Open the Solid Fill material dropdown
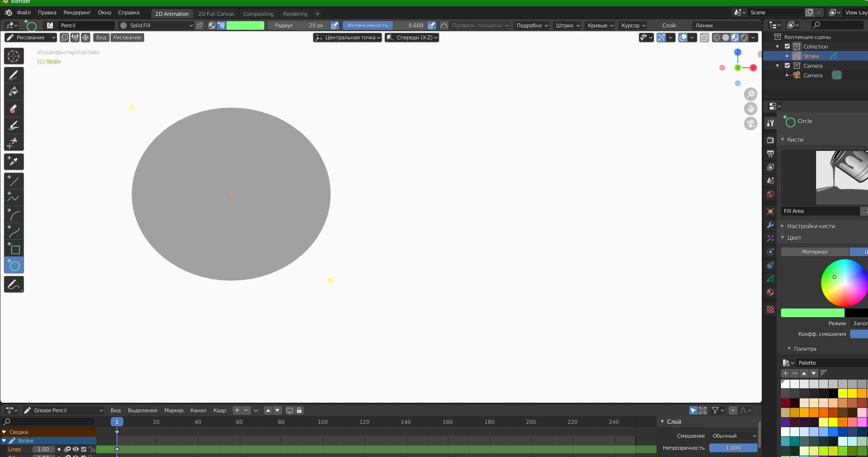 [156, 25]
